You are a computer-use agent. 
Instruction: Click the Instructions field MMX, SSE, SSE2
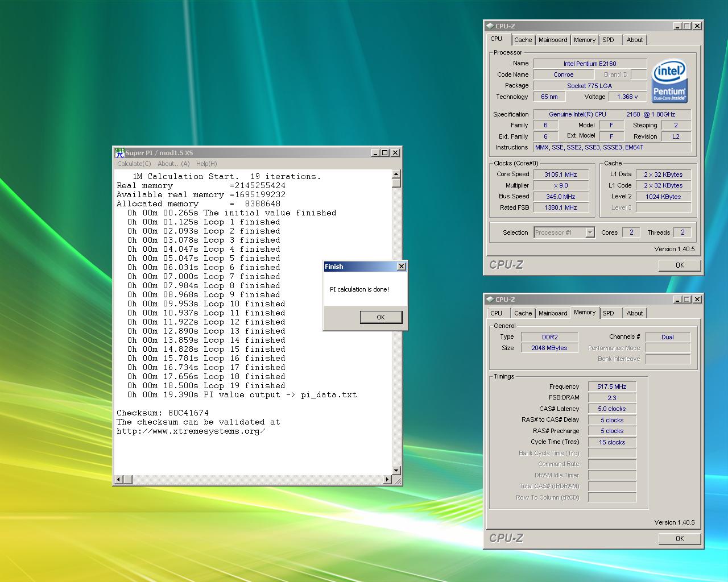(x=613, y=147)
